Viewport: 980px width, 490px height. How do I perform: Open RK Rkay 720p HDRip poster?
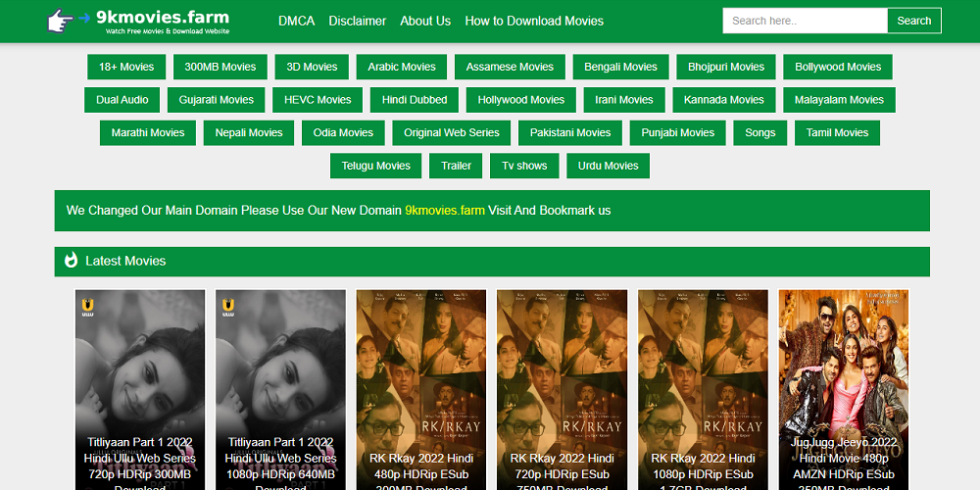pyautogui.click(x=562, y=389)
